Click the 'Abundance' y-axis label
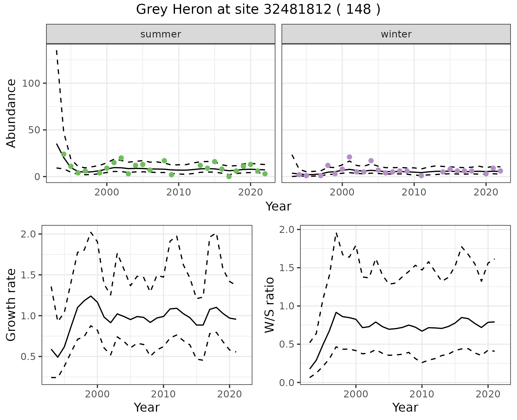The image size is (517, 420). coord(11,113)
